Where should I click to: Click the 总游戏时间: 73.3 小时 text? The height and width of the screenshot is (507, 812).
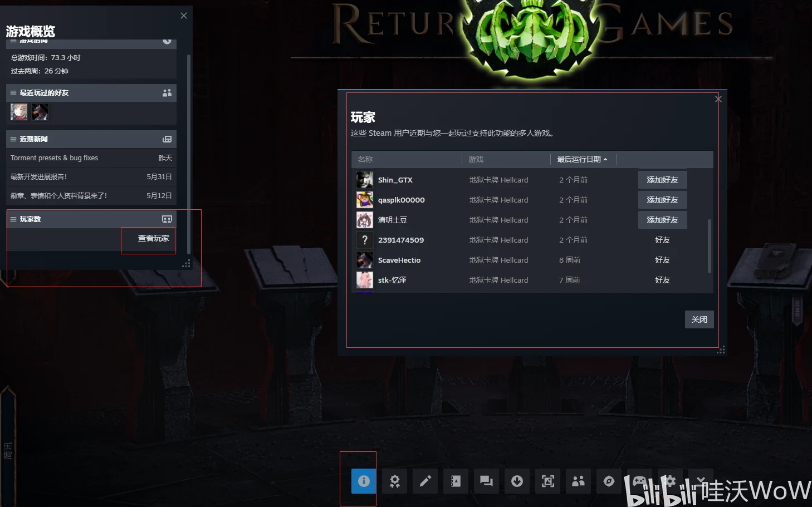[x=46, y=58]
